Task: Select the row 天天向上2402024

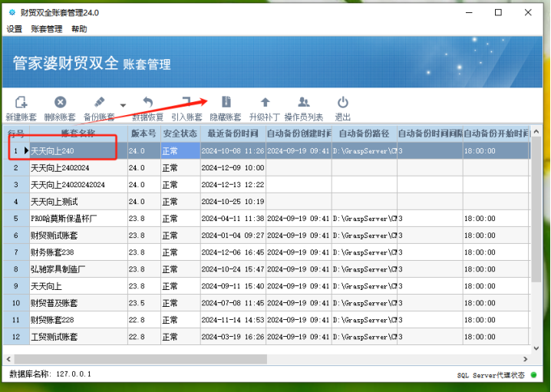Action: click(x=266, y=168)
